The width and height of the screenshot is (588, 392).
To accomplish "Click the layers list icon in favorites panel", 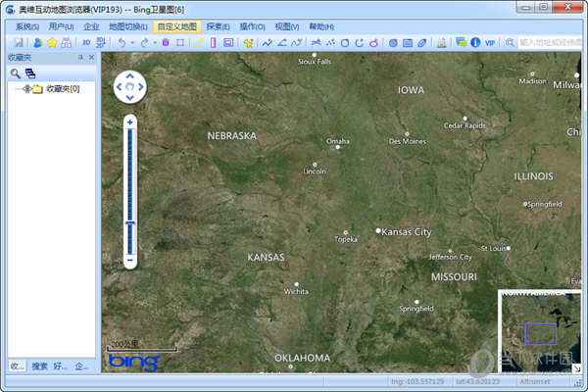I will pos(30,73).
